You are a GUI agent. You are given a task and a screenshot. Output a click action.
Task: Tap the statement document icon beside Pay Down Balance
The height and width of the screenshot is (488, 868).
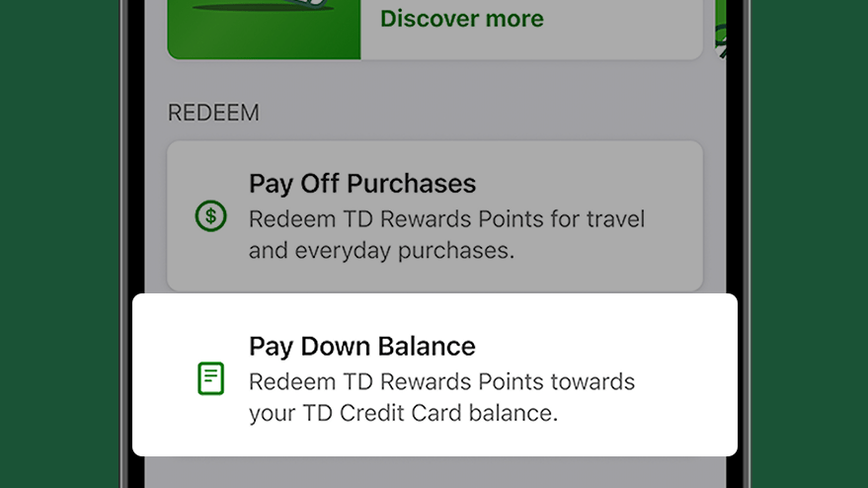[211, 378]
